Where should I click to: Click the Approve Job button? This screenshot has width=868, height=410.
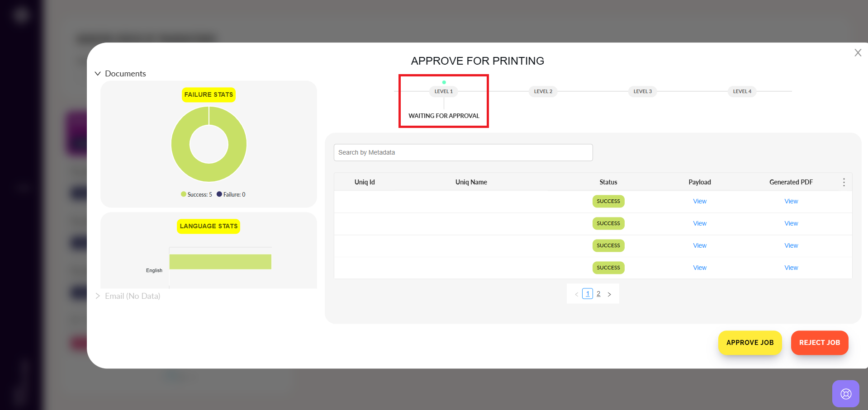coord(749,343)
